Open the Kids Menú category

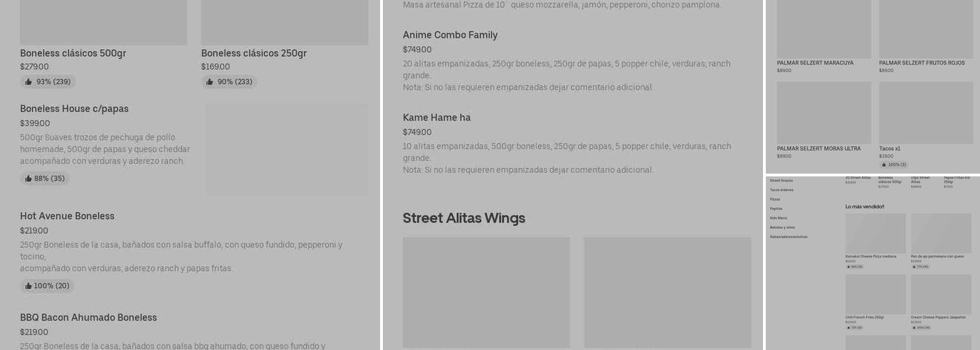pyautogui.click(x=778, y=218)
